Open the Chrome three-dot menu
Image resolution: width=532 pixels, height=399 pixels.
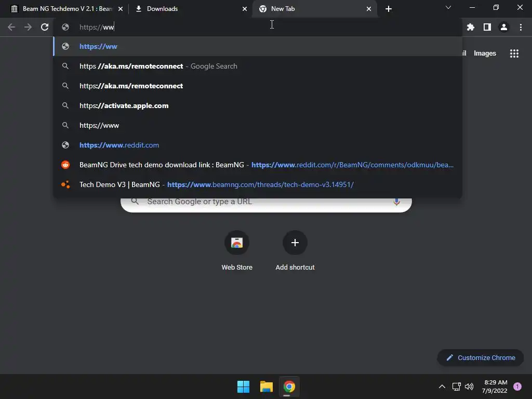pos(521,27)
